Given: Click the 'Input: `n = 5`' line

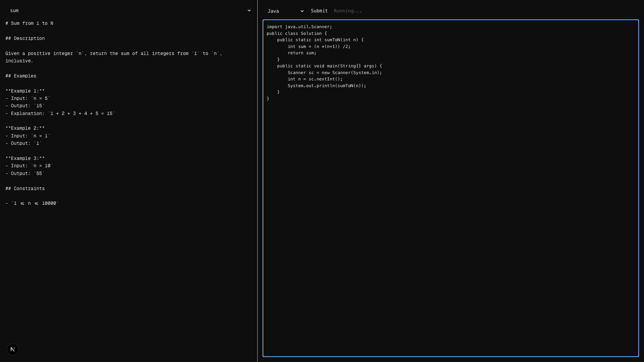Looking at the screenshot, I should pyautogui.click(x=28, y=99).
